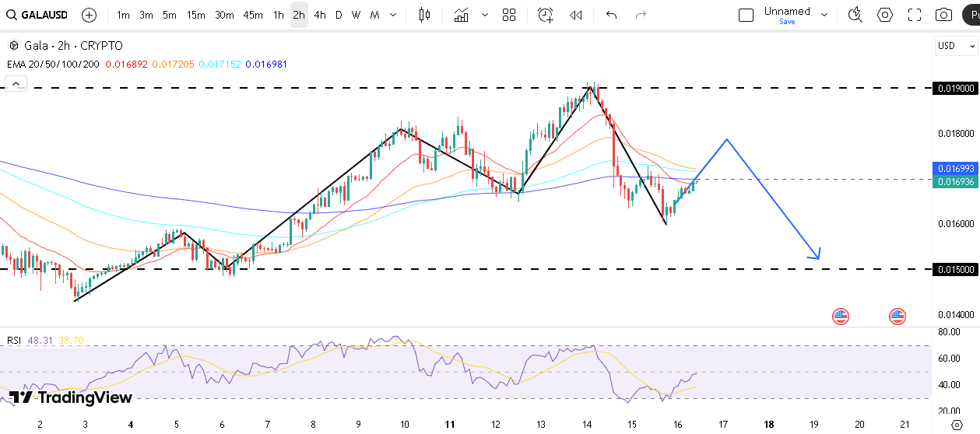
Task: Open the Indicators menu
Action: 462,15
